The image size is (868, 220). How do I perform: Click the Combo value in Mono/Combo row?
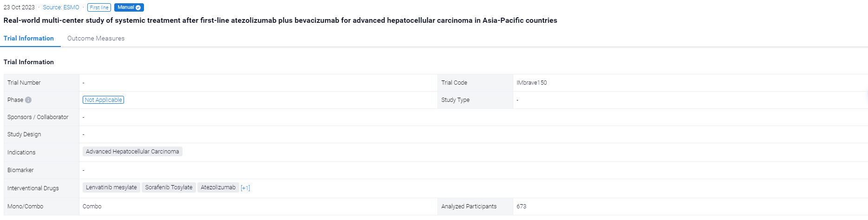click(92, 207)
